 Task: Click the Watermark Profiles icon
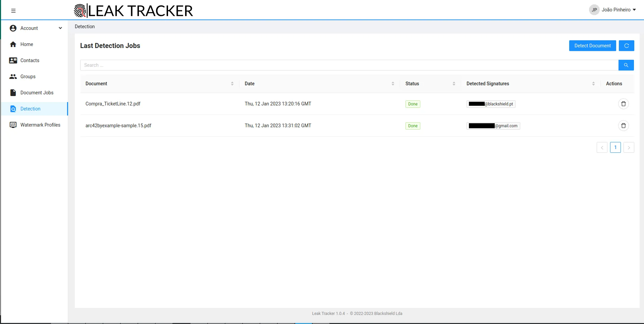coord(13,125)
